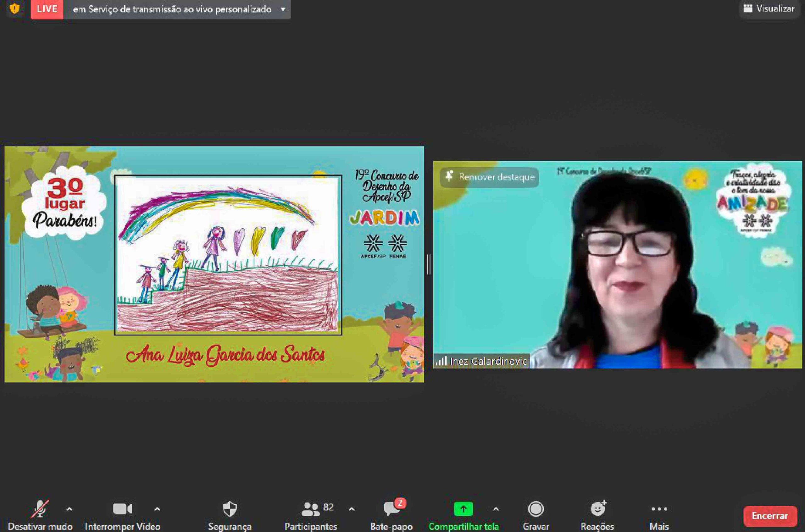The image size is (805, 532).
Task: Open the Visualizar view menu
Action: pyautogui.click(x=769, y=8)
